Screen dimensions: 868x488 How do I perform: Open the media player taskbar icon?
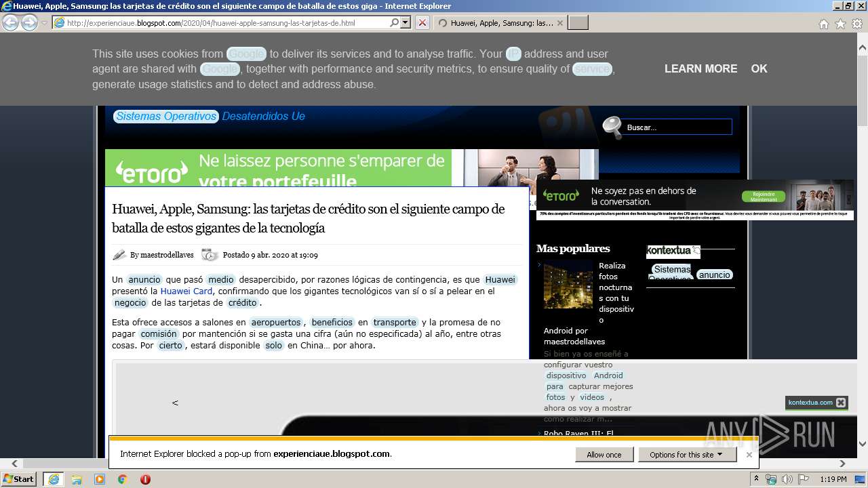pos(100,479)
